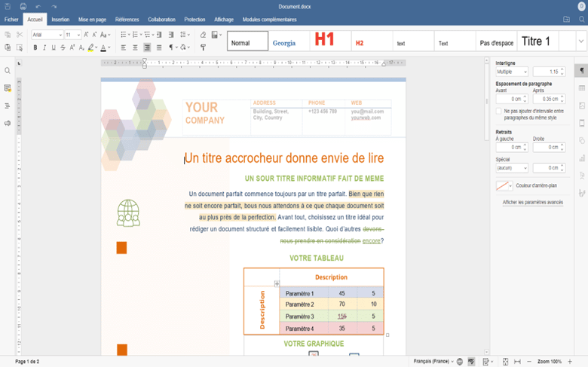
Task: Open the search icon in left sidebar
Action: point(8,71)
